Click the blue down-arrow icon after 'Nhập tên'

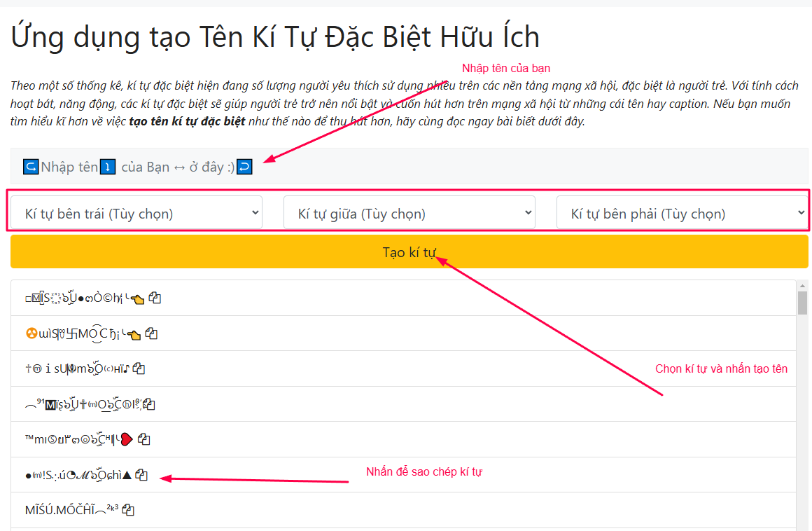[108, 167]
